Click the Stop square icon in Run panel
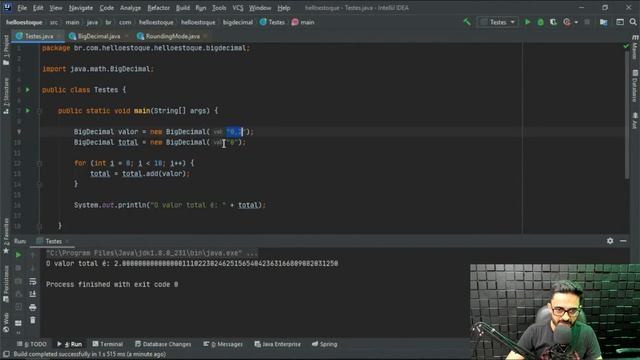Image resolution: width=640 pixels, height=360 pixels. pyautogui.click(x=18, y=268)
